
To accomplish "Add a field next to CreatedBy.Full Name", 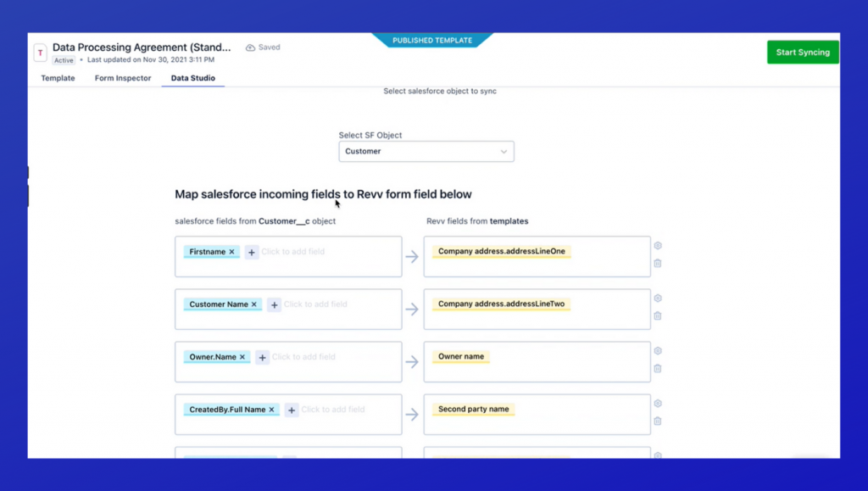I will 292,410.
